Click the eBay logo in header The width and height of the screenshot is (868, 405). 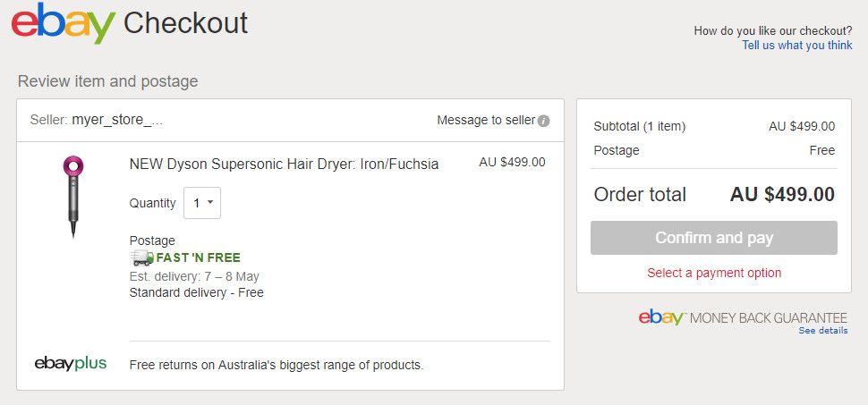click(x=63, y=24)
